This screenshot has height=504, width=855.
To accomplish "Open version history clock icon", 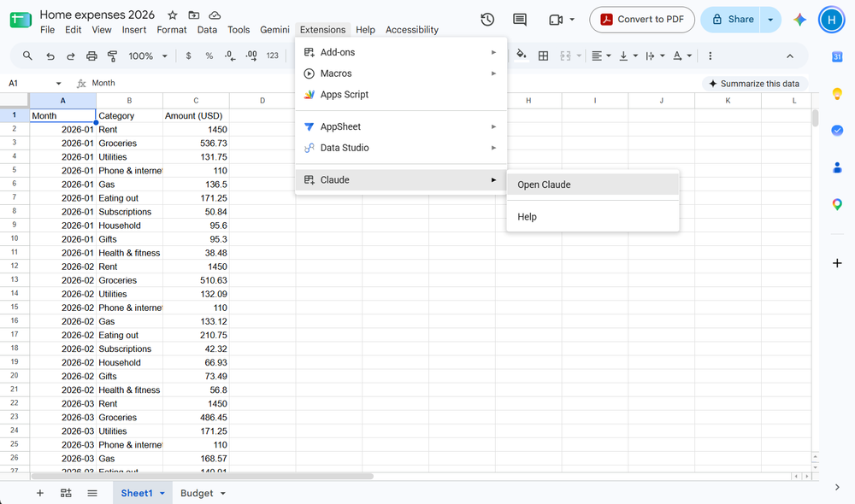I will (x=487, y=20).
